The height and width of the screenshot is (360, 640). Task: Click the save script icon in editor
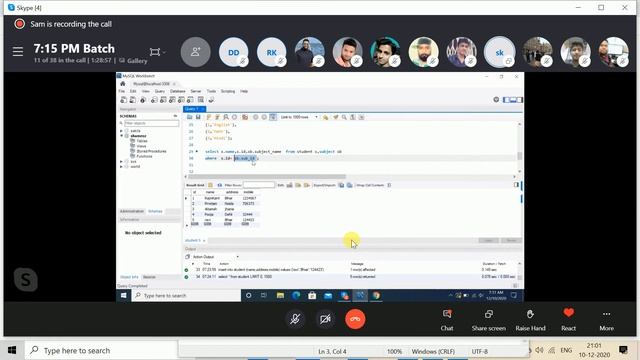[198, 117]
